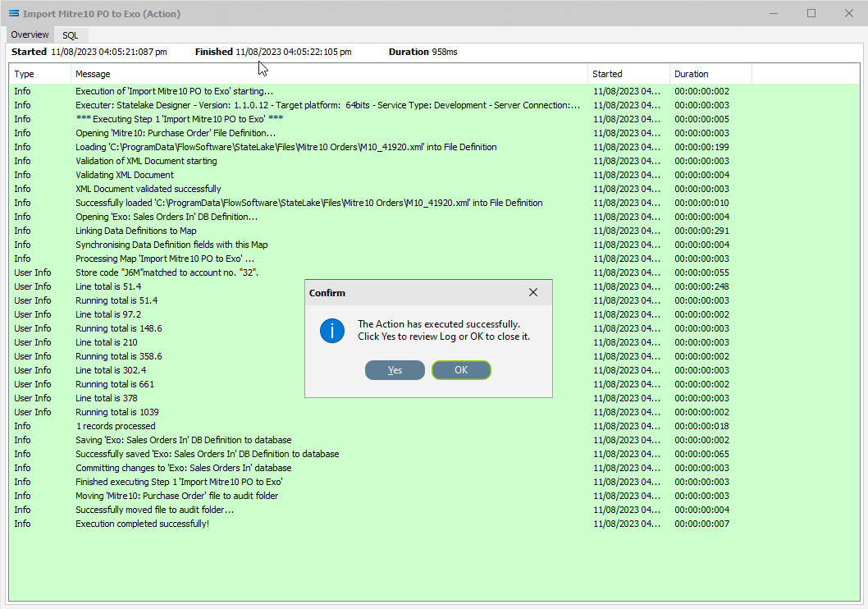This screenshot has height=609, width=868.
Task: Select 'XML Document validated successfully' row
Action: (434, 189)
